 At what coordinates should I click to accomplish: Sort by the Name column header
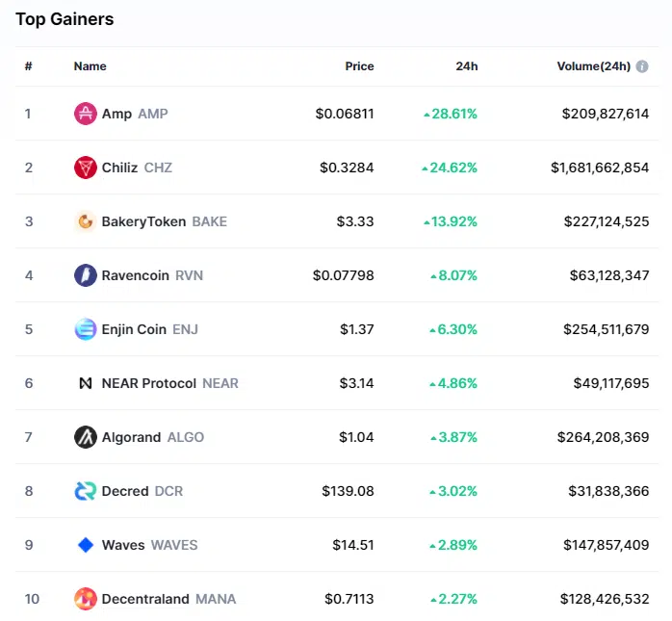pyautogui.click(x=90, y=66)
